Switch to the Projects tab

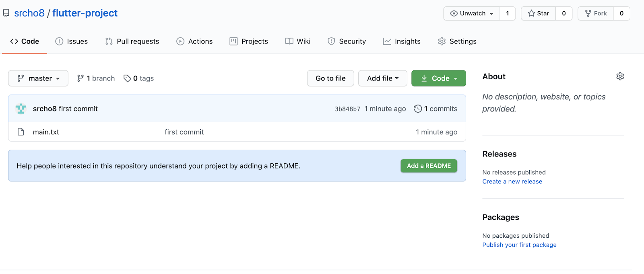[x=249, y=41]
